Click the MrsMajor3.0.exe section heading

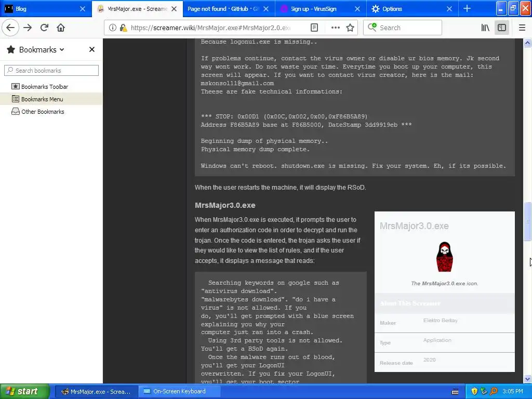[x=225, y=205]
